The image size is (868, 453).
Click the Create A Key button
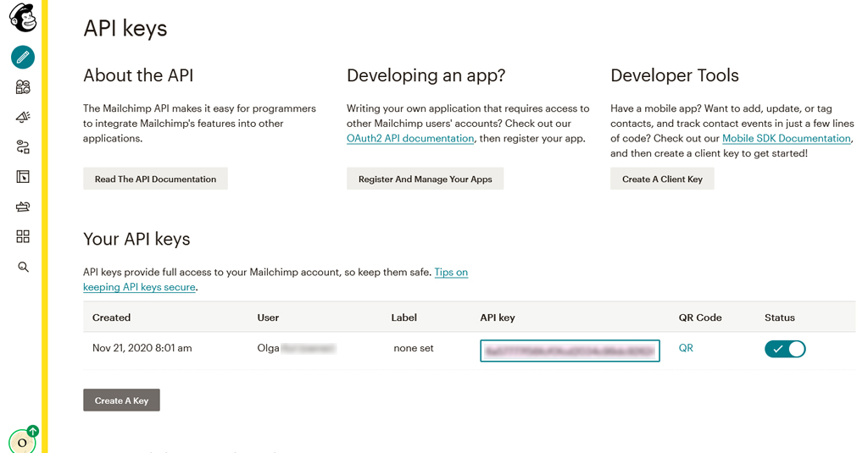(121, 401)
